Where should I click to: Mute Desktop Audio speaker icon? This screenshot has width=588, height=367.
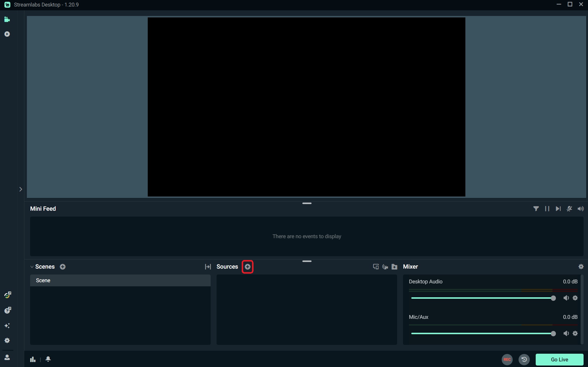[566, 298]
